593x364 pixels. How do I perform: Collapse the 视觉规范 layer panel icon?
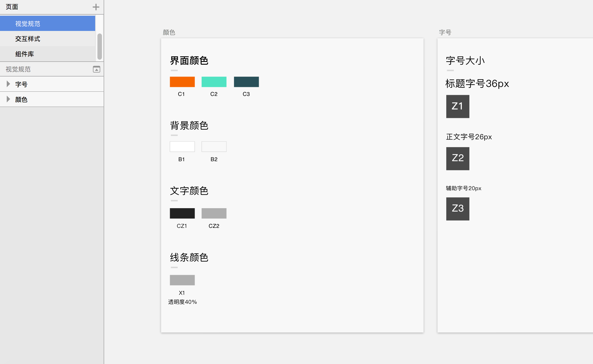97,69
